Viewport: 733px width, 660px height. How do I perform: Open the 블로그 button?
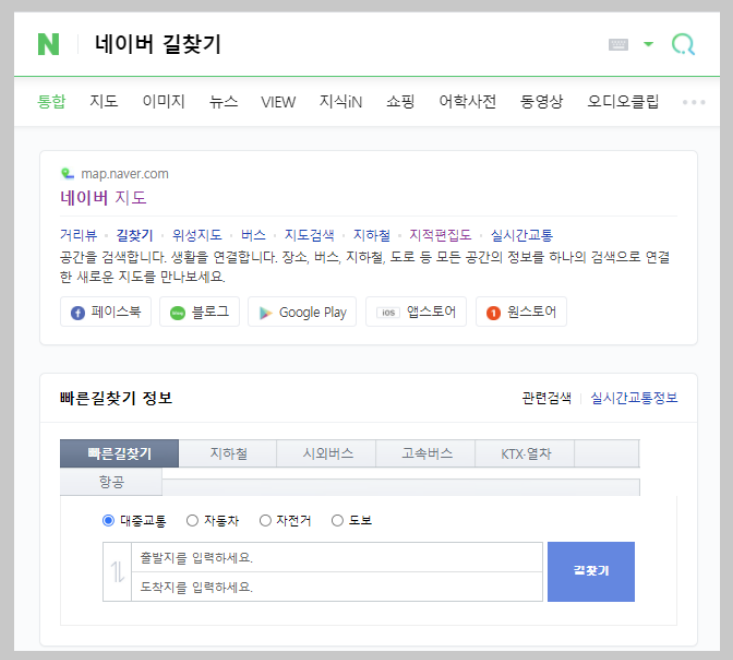pyautogui.click(x=200, y=311)
